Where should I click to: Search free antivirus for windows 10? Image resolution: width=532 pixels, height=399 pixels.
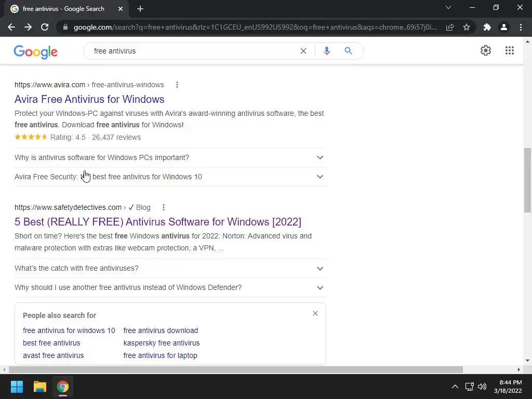pos(69,330)
